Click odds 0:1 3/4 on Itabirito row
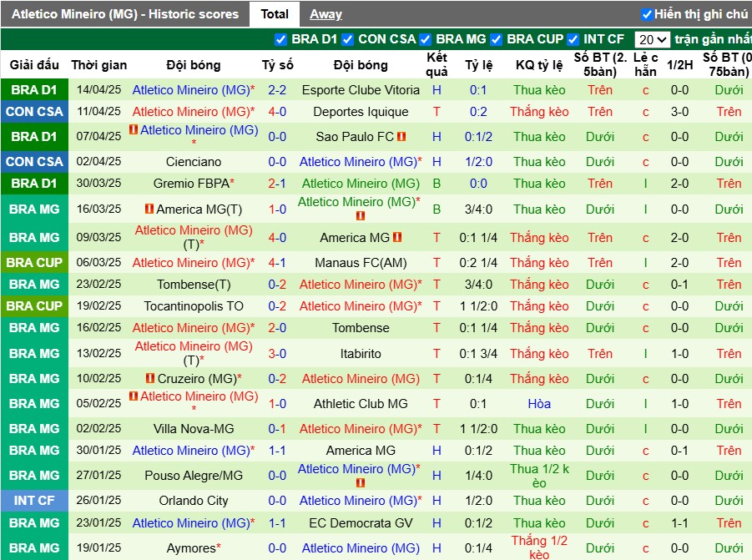This screenshot has width=752, height=560. 478,354
